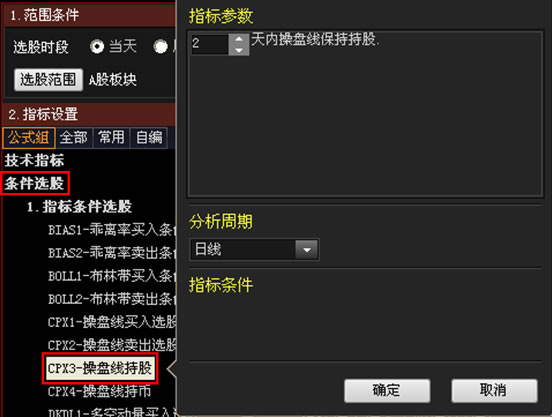Choose CPX1-操盘线买入选股 item
The height and width of the screenshot is (417, 552).
coord(111,322)
